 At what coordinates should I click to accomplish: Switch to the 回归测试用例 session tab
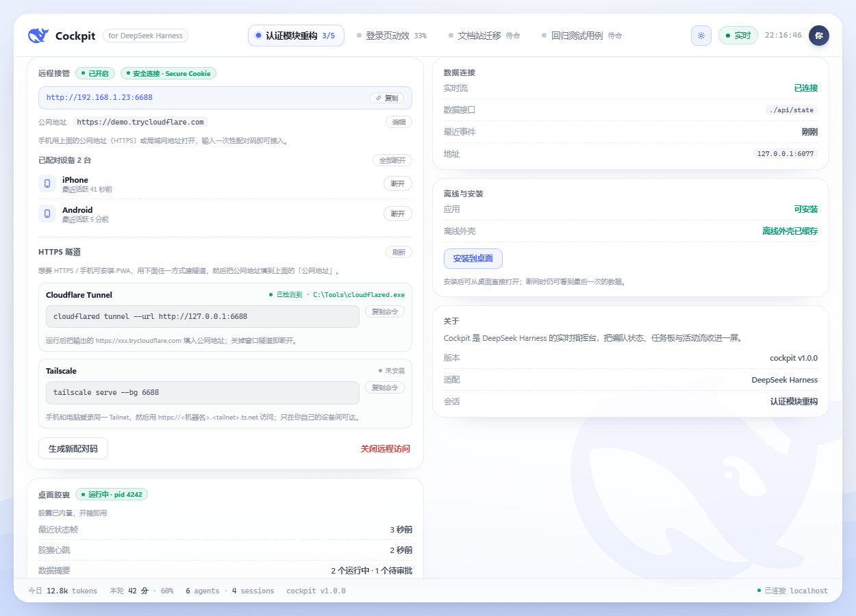pyautogui.click(x=581, y=36)
